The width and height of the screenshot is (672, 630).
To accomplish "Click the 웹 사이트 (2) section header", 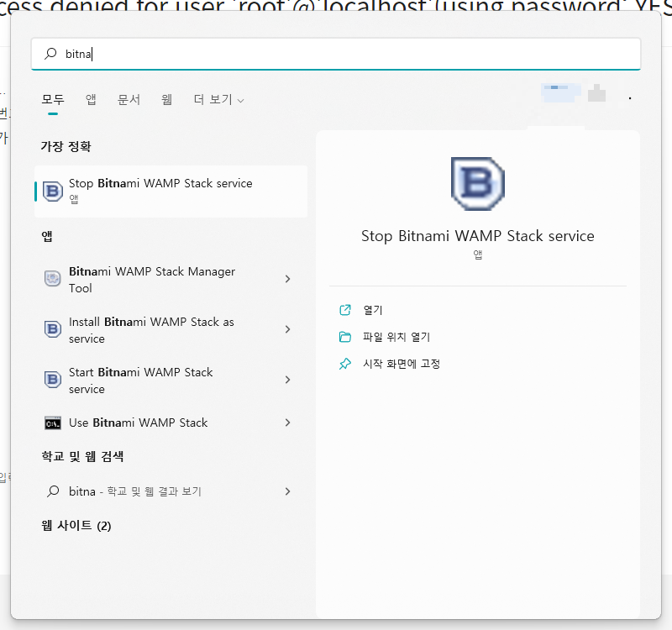I will pos(76,526).
